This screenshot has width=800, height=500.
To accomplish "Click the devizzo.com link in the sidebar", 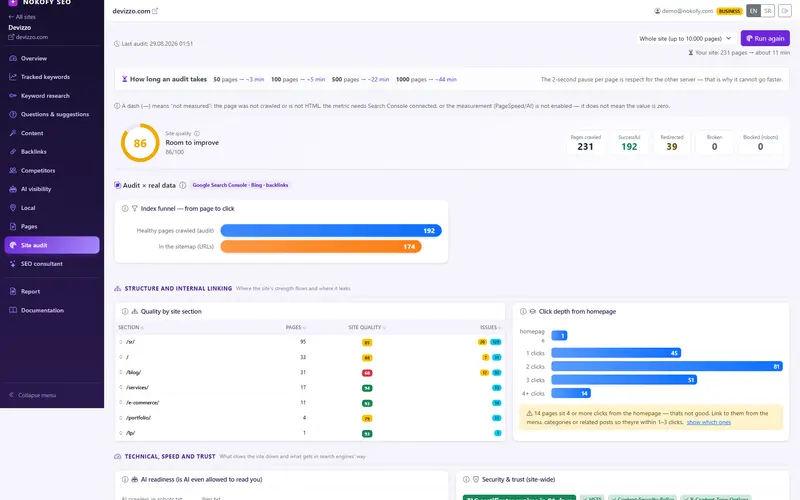I will click(28, 37).
